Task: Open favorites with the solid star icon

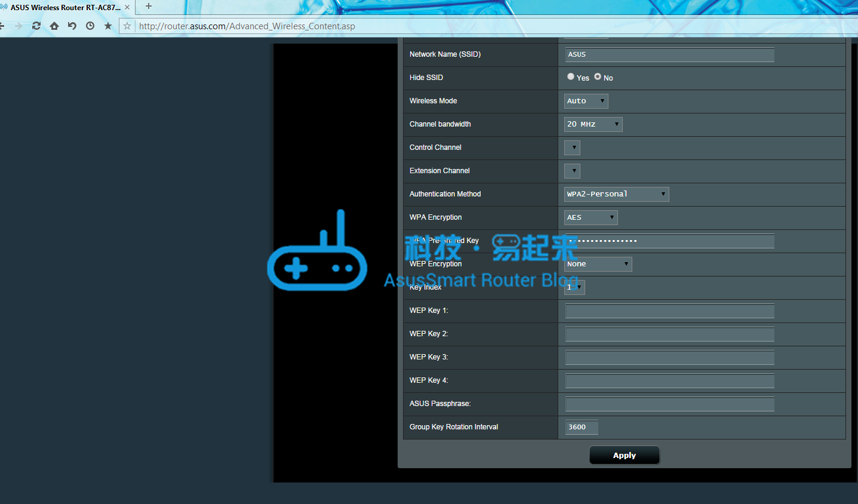Action: [x=108, y=26]
